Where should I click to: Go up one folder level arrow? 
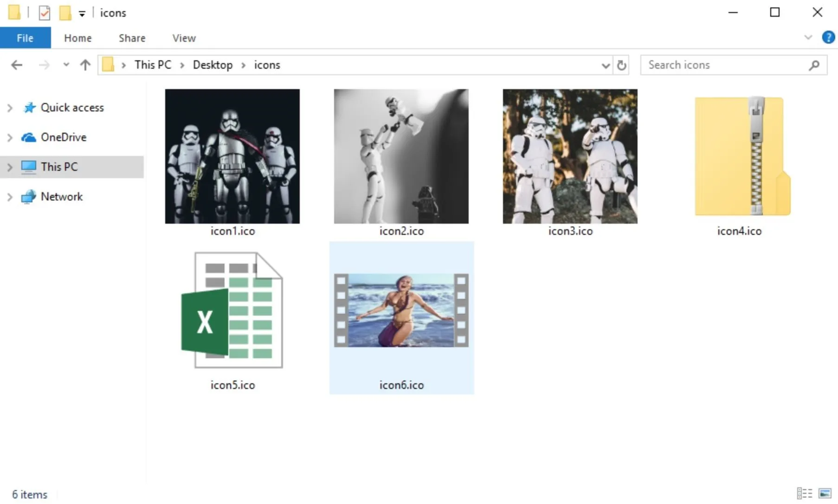click(x=85, y=65)
